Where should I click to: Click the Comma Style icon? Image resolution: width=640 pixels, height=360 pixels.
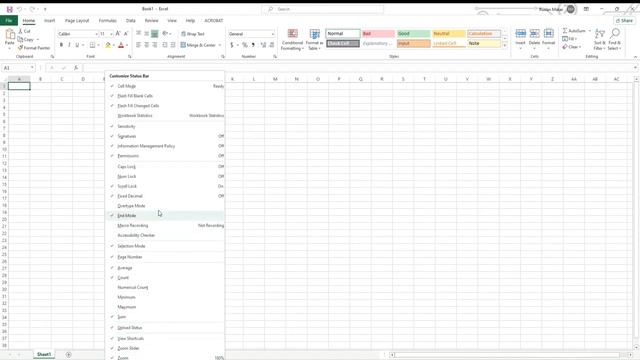pos(253,45)
